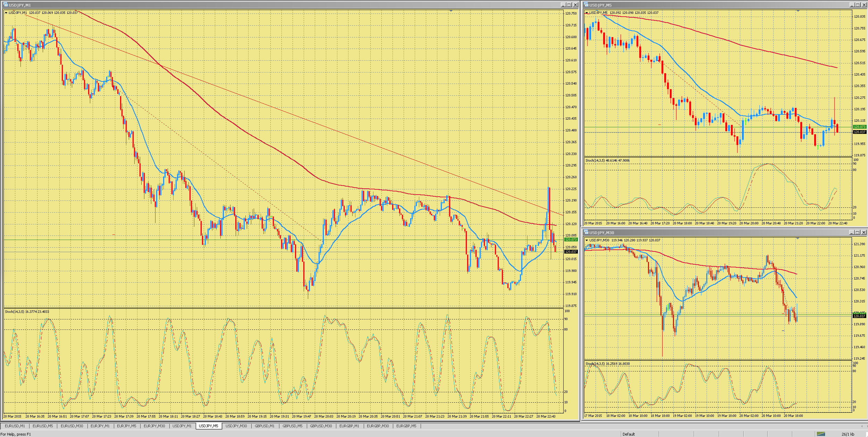Click chart shift triangle marker on M30 chart
Image resolution: width=868 pixels, height=437 pixels.
tap(798, 238)
